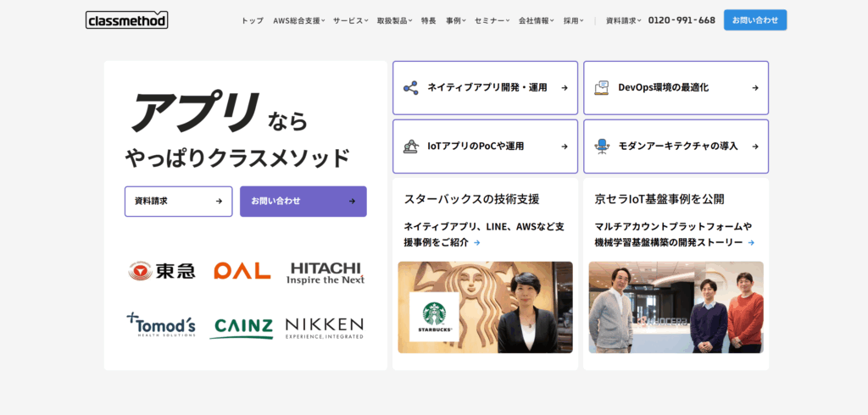Screen dimensions: 868x415
Task: Expand the 事例 dropdown menu
Action: (x=455, y=20)
